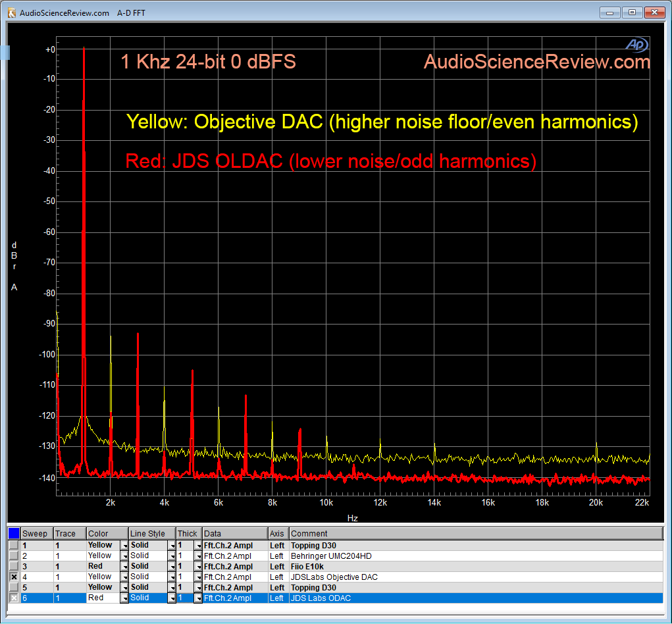Open Line Style dropdown for Behringer UMC204HD row
The image size is (672, 624).
click(x=172, y=556)
